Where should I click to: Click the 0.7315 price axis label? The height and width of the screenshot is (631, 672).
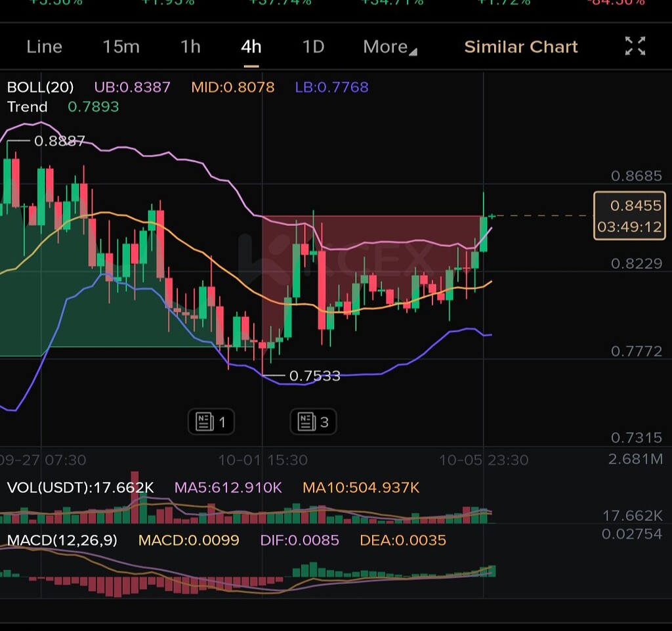tap(637, 437)
